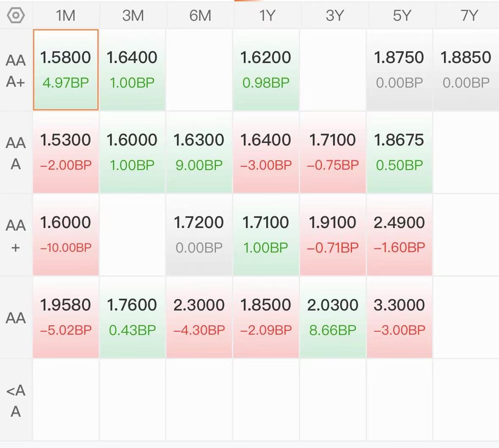Select the 7Y tenor column header
Image resolution: width=499 pixels, height=448 pixels.
(x=469, y=15)
